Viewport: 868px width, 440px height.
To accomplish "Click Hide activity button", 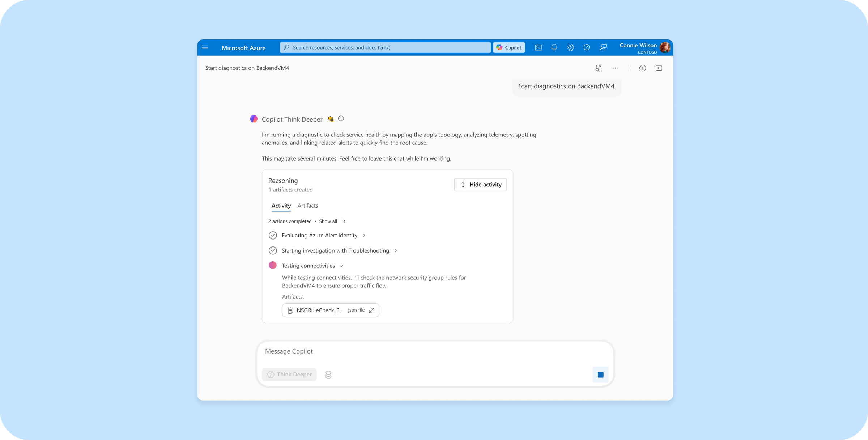I will [480, 185].
